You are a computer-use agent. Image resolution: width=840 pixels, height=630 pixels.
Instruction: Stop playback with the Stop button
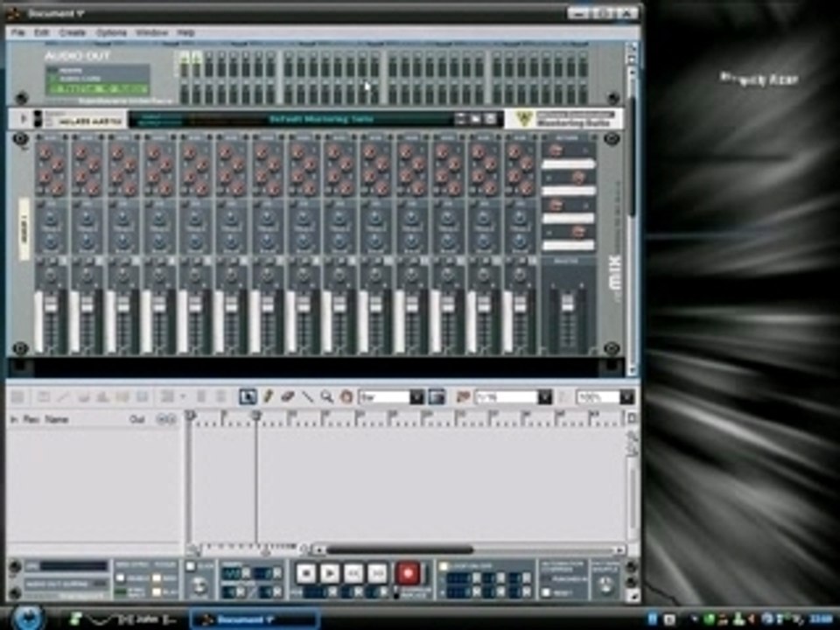click(x=306, y=574)
